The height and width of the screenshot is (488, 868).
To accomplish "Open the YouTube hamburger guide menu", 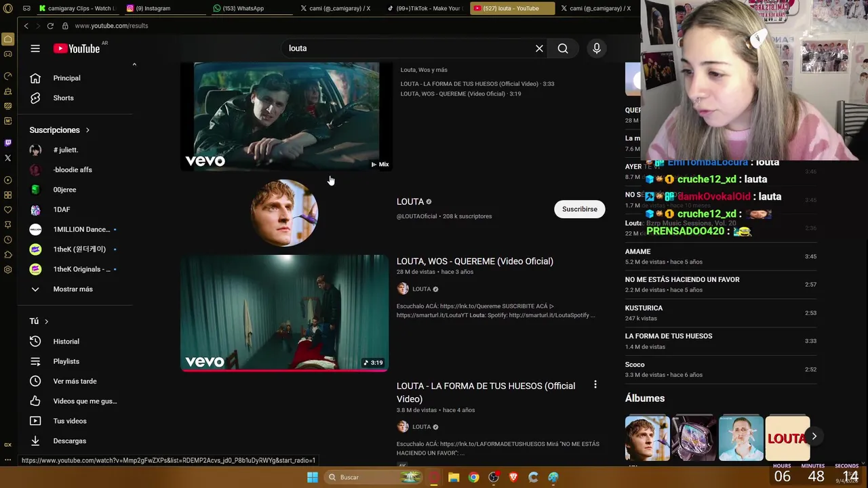I will click(x=35, y=48).
